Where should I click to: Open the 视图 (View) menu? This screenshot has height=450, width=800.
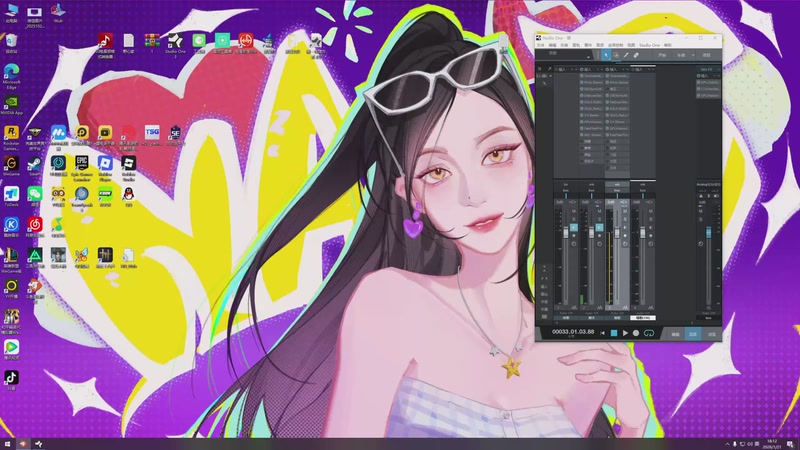click(x=631, y=45)
